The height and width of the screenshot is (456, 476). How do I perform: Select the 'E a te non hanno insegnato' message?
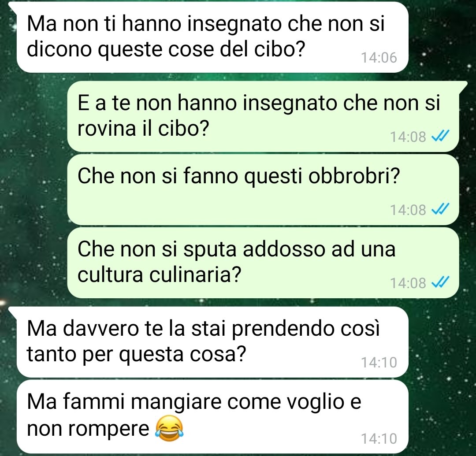[x=263, y=116]
